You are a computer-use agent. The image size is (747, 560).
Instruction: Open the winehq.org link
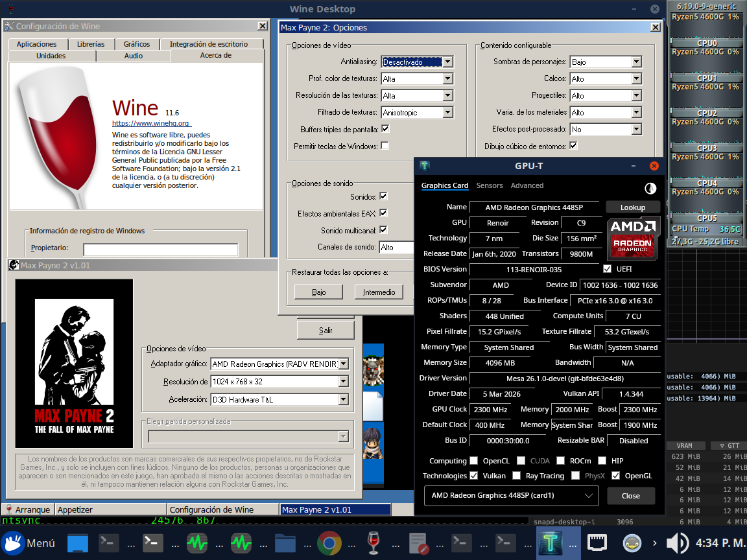pos(150,123)
